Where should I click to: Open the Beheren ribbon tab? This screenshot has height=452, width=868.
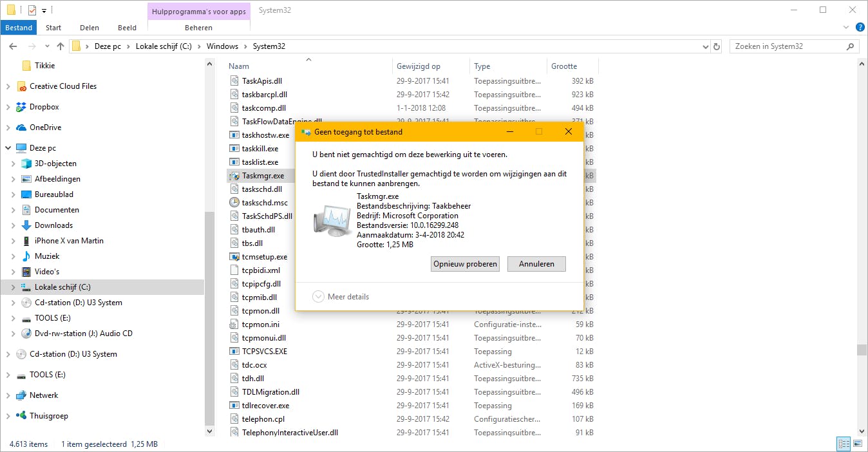(198, 28)
